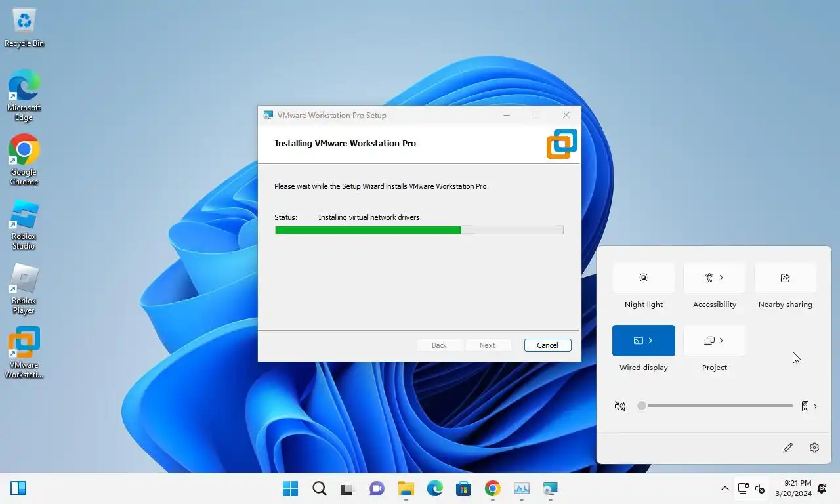Toggle the Accessibility quick setting button
840x504 pixels.
[x=709, y=278]
